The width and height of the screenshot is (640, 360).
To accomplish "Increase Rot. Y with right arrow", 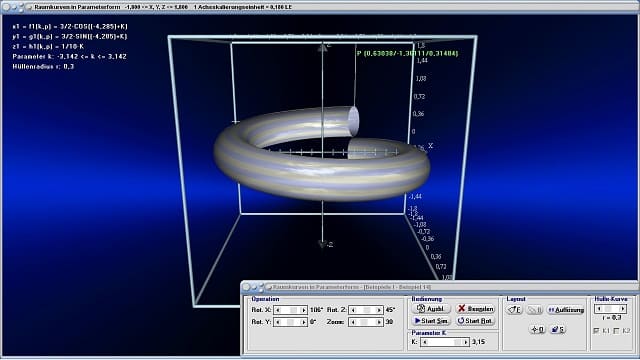I will pyautogui.click(x=303, y=322).
